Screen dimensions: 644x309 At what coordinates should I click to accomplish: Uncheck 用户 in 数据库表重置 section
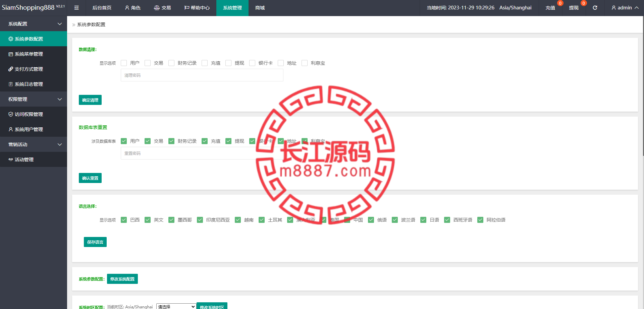tap(124, 141)
